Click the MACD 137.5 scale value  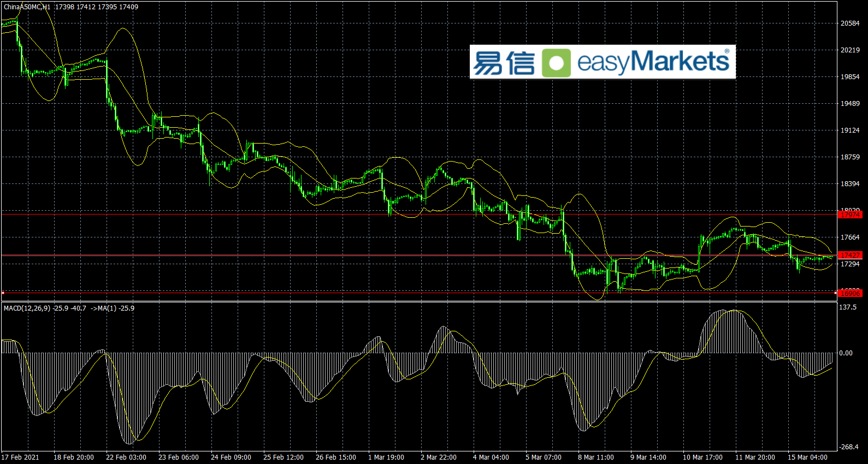click(x=848, y=307)
